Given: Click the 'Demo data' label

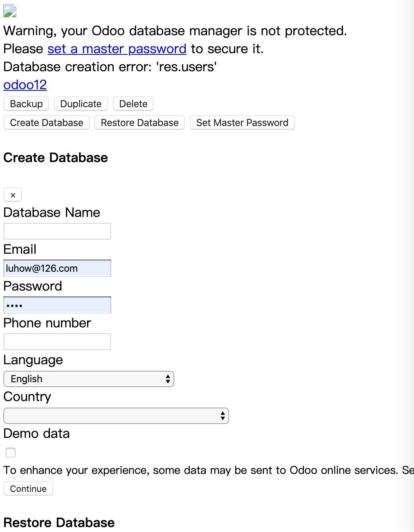Looking at the screenshot, I should 36,433.
